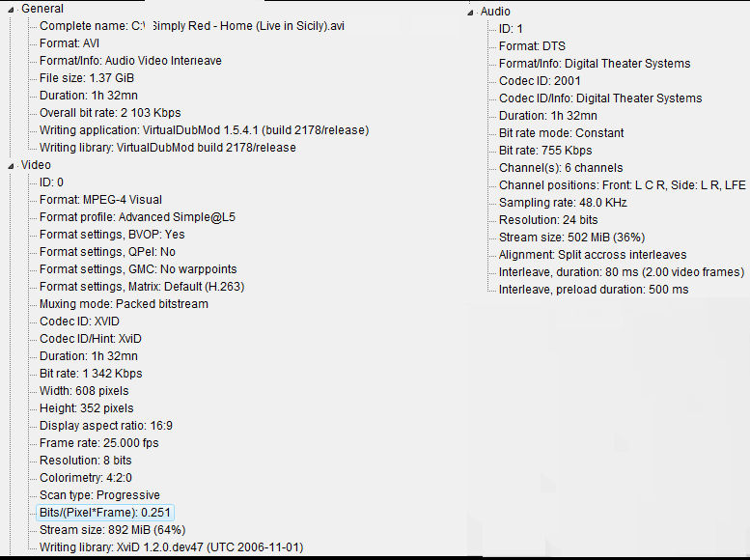Click the 'Format: AVI' row
Viewport: 750px width, 560px height.
click(x=69, y=43)
